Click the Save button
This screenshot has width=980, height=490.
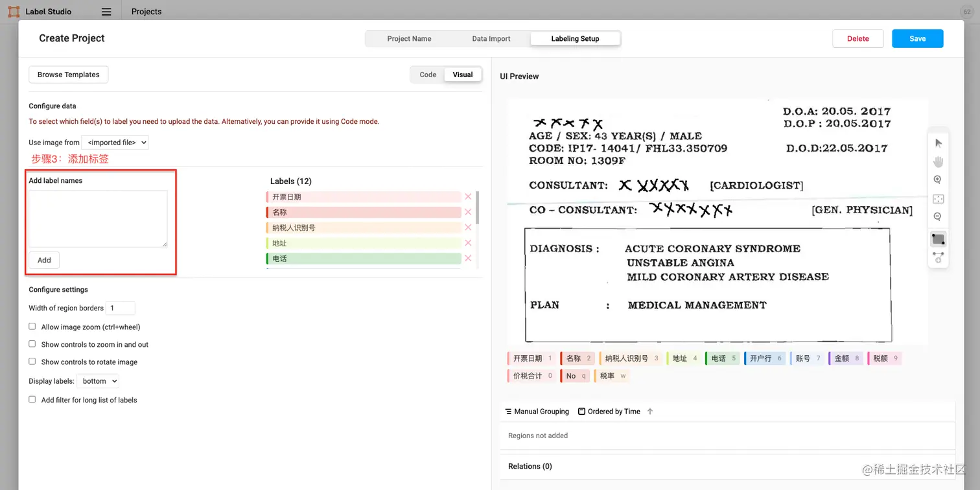tap(917, 39)
